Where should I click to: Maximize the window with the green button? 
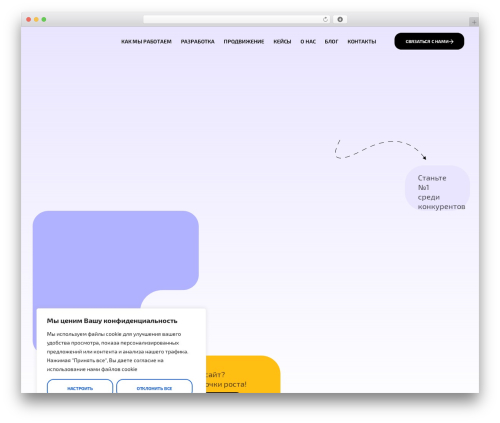pyautogui.click(x=44, y=20)
